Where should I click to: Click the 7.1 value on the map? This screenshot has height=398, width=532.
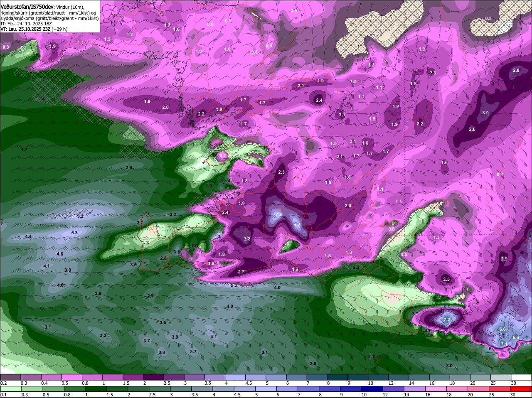tap(504, 344)
